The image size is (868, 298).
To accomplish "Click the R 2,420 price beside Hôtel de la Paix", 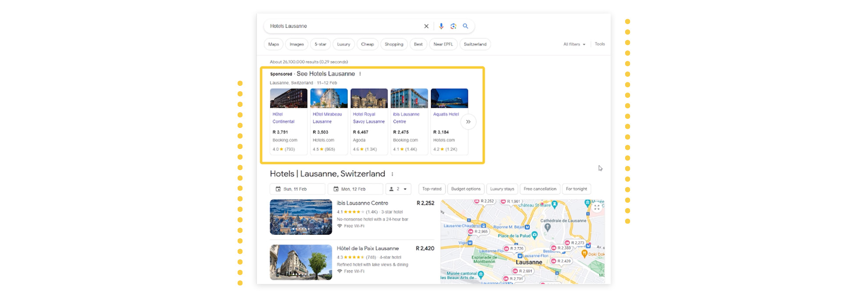I will point(425,248).
